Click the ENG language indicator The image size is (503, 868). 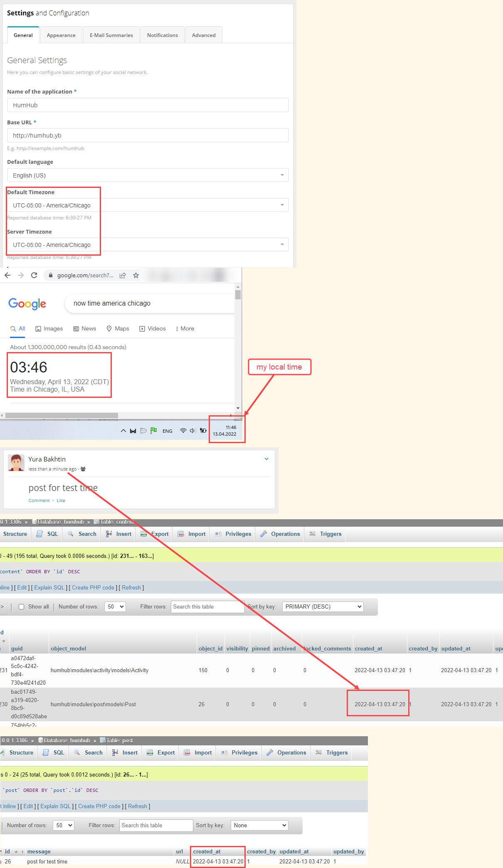click(168, 431)
